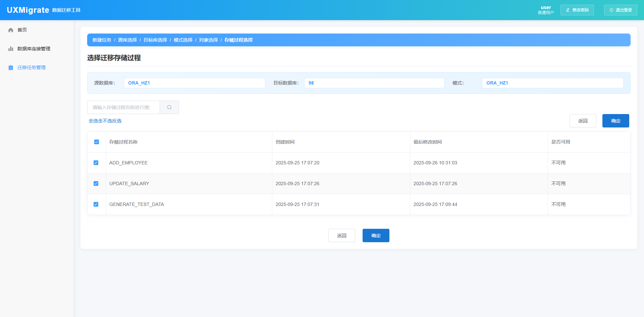Jump to 目标库选择 breadcrumb step

pos(155,40)
